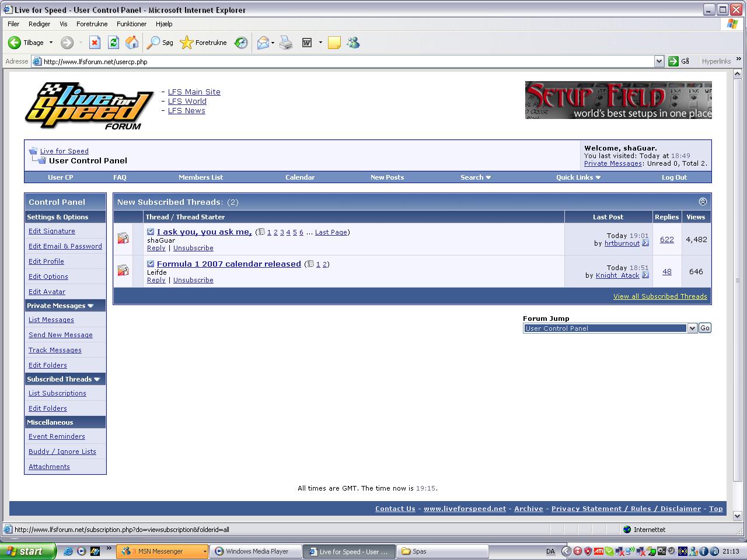Click Log Out in the navbar
747x560 pixels.
point(674,177)
